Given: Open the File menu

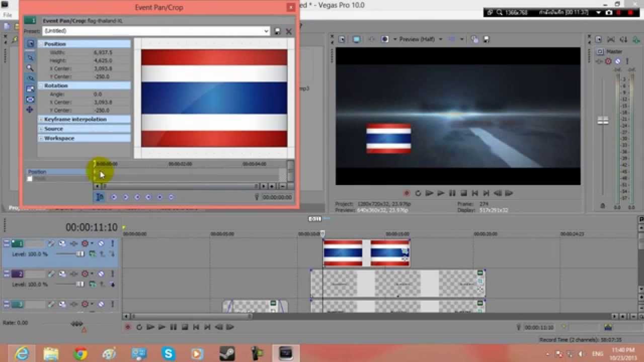Looking at the screenshot, I should tap(8, 15).
